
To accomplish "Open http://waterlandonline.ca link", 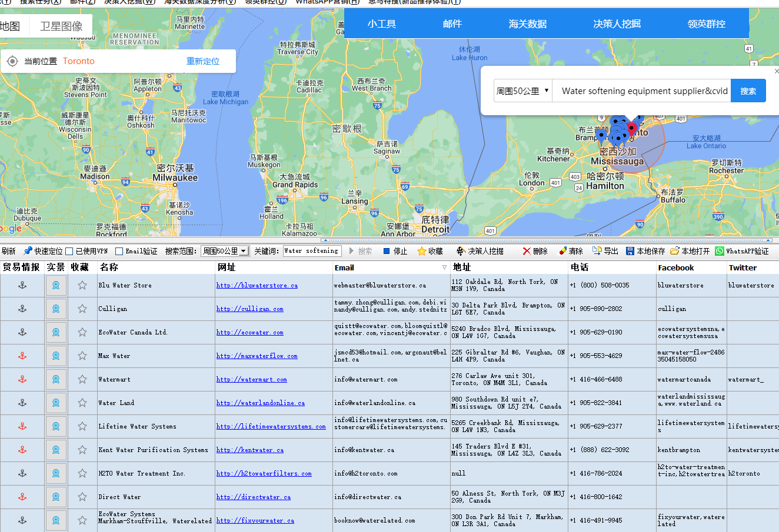I will coord(261,403).
